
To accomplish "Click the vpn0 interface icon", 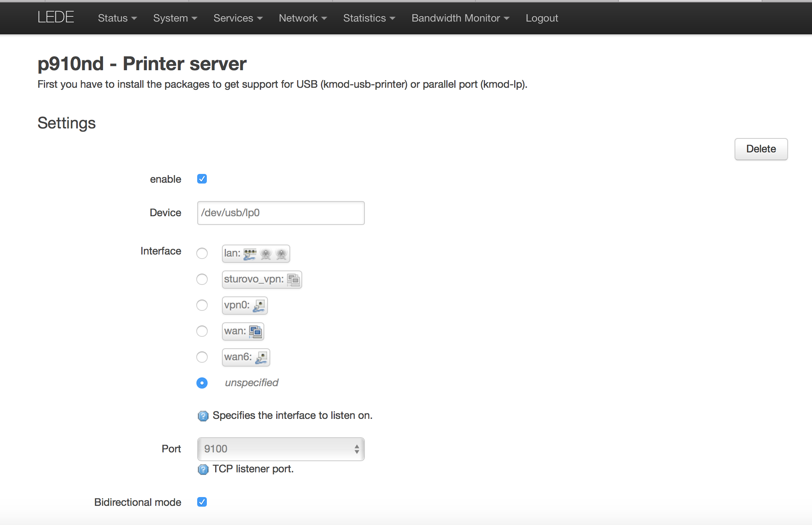I will point(259,306).
